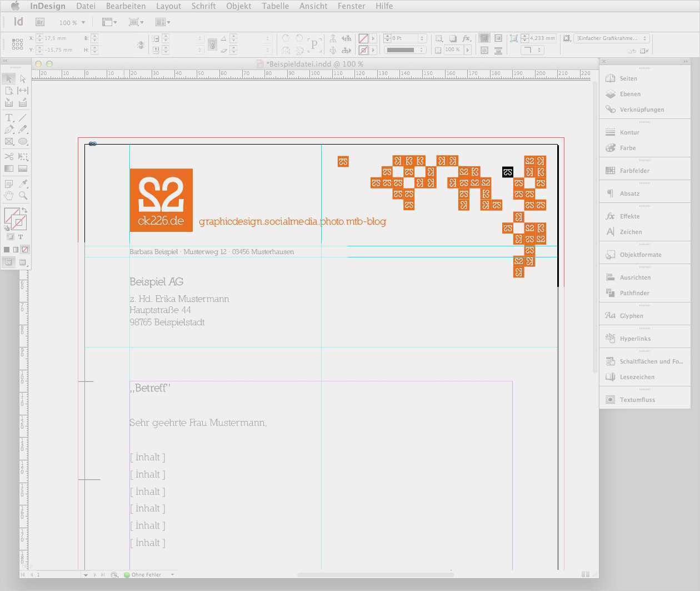Open the Einfacher Grafikrahmen object style dropdown

coord(612,38)
